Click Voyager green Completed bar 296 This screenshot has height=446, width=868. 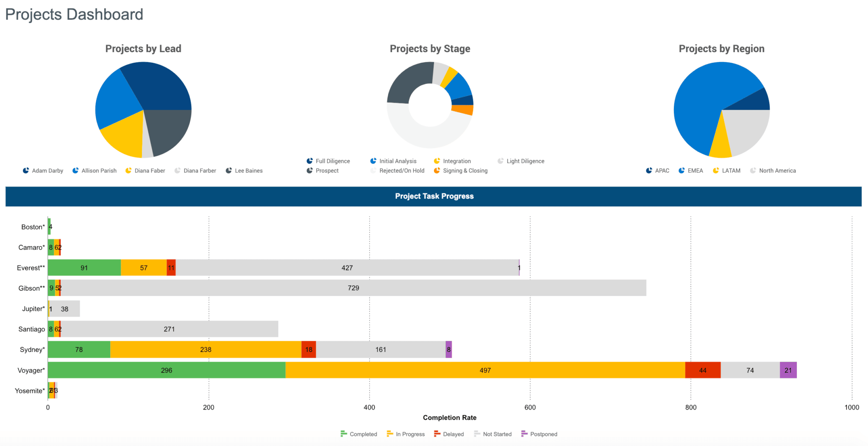tap(167, 370)
